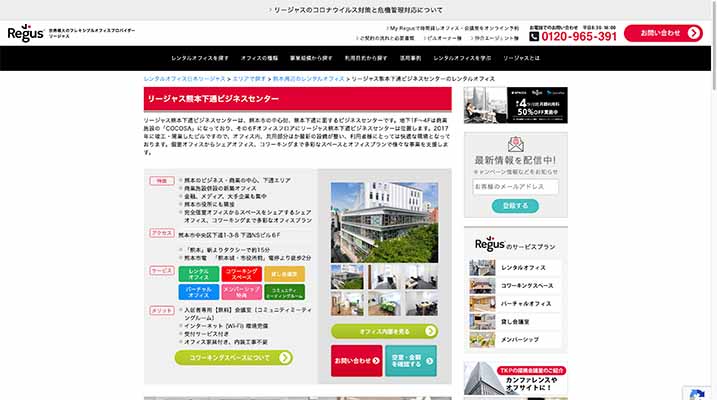Click the orange 貸し会議室 service badge

click(284, 273)
